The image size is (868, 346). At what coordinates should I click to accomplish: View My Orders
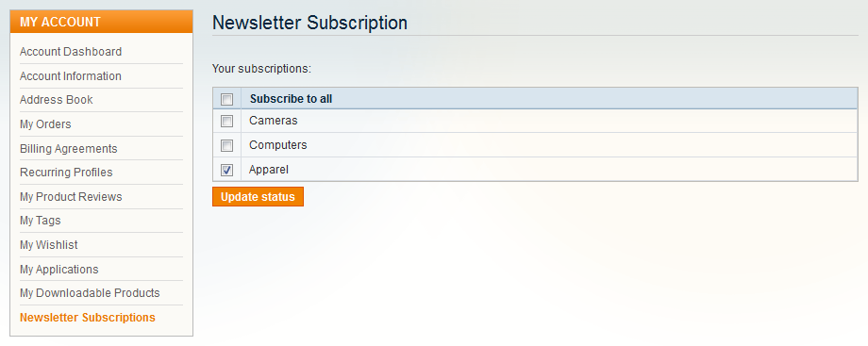[x=45, y=124]
